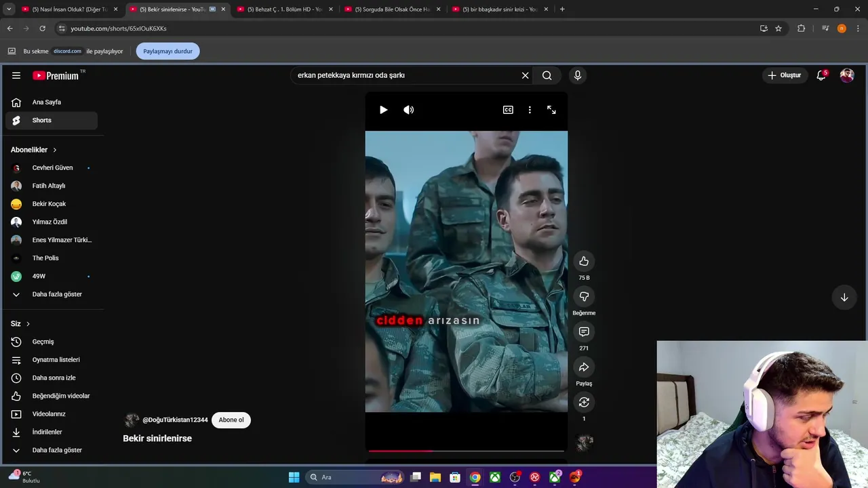Open notifications bell in YouTube header

tap(821, 75)
